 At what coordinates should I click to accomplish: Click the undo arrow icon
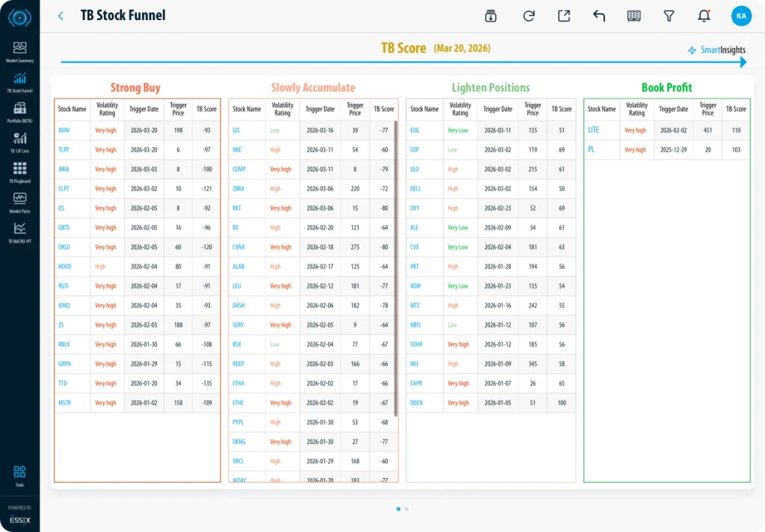[599, 16]
